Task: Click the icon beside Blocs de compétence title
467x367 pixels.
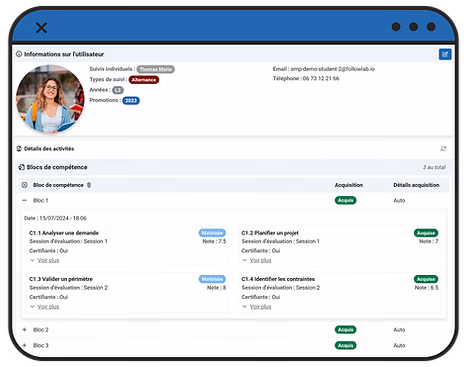Action: click(21, 167)
